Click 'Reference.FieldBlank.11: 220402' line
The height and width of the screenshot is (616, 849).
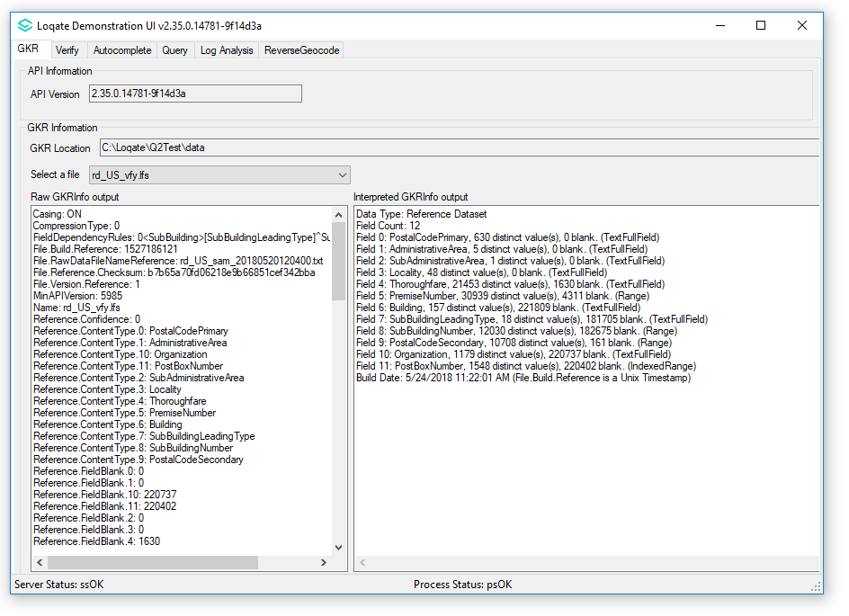click(105, 506)
